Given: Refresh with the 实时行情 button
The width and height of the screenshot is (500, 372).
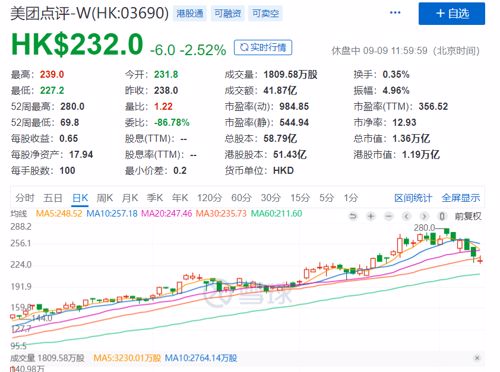Looking at the screenshot, I should click(263, 48).
